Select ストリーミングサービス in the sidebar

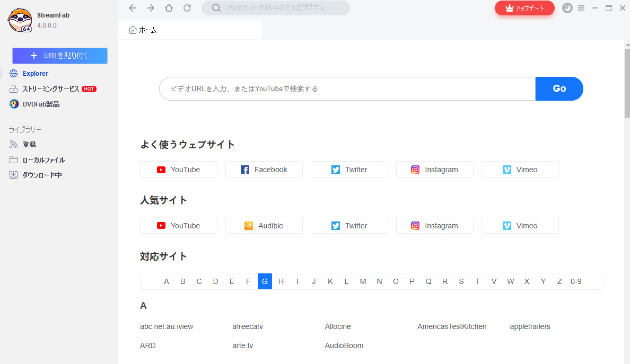pyautogui.click(x=50, y=89)
